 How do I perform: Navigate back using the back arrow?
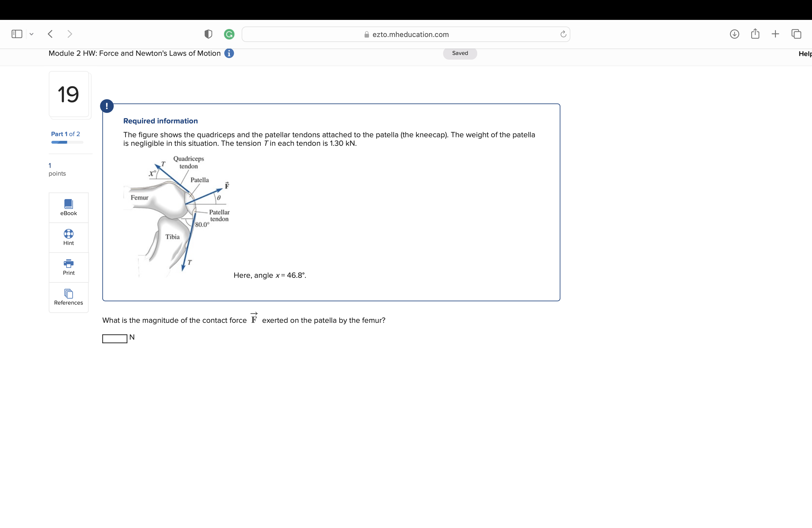[x=50, y=34]
